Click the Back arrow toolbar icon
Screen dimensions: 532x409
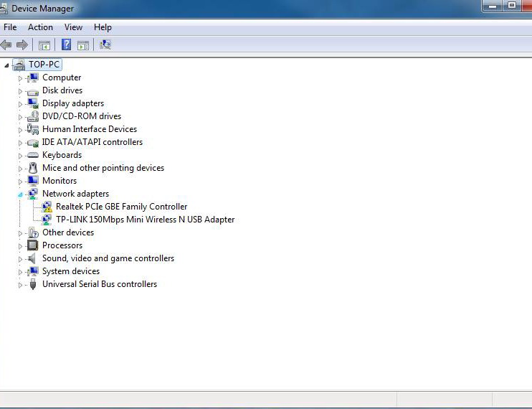tap(6, 44)
